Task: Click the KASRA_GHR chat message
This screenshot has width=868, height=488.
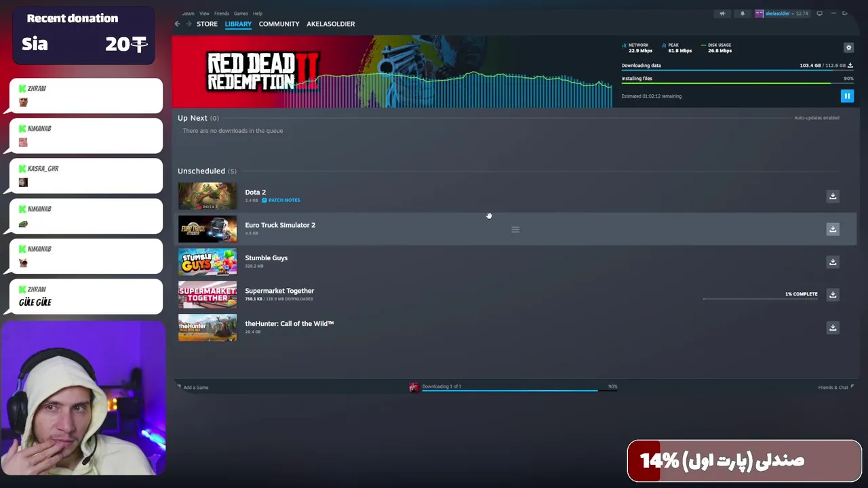Action: point(86,175)
